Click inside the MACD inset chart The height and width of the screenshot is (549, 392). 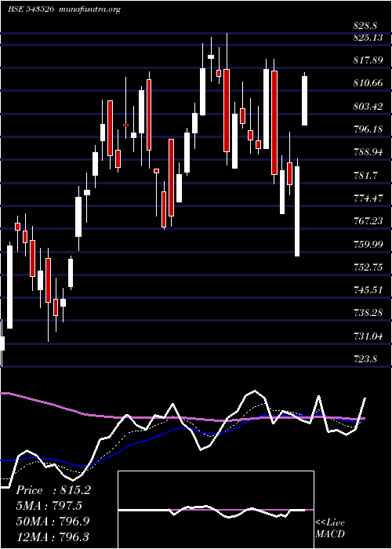point(216,510)
